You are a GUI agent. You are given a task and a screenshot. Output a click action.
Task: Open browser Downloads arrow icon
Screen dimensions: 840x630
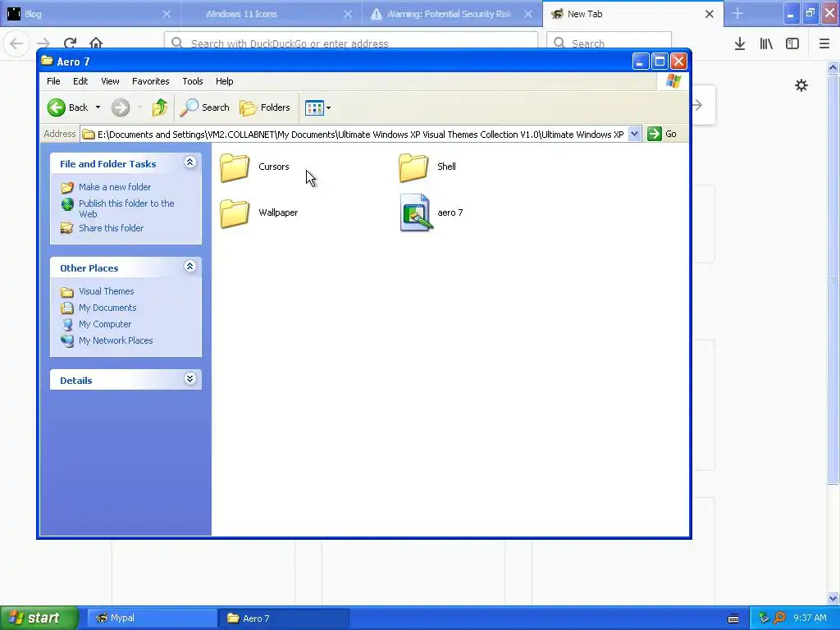pyautogui.click(x=740, y=43)
